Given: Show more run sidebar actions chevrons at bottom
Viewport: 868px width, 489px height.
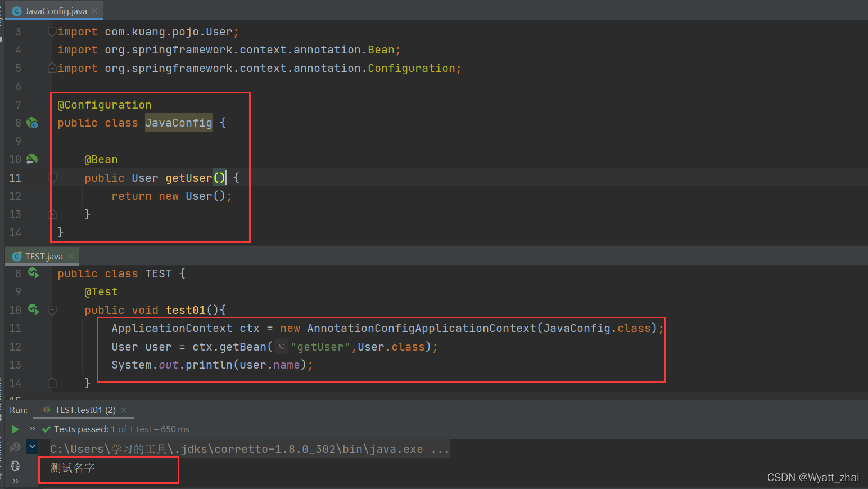Looking at the screenshot, I should tap(15, 481).
